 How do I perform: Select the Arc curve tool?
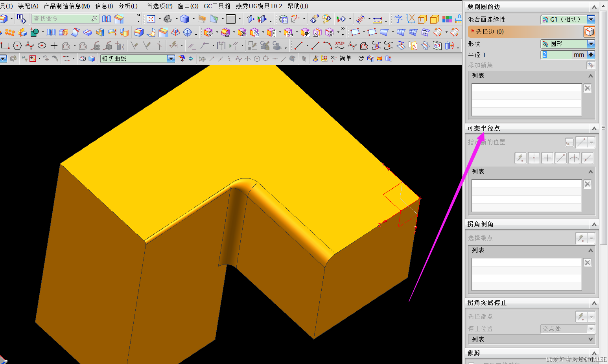pos(327,46)
